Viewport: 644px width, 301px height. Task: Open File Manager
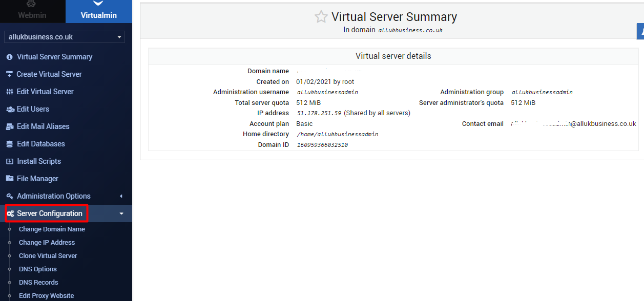coord(37,179)
